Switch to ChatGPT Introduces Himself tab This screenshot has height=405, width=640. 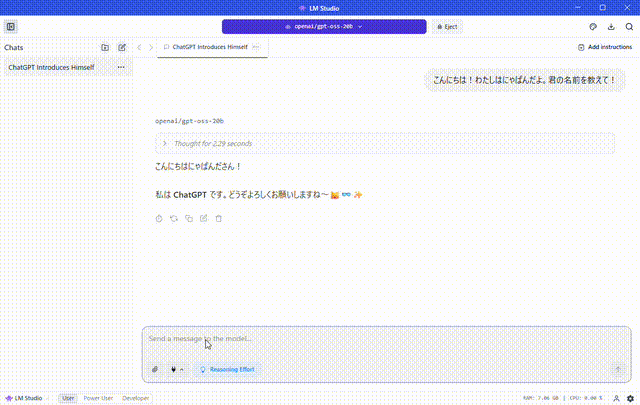pyautogui.click(x=212, y=47)
